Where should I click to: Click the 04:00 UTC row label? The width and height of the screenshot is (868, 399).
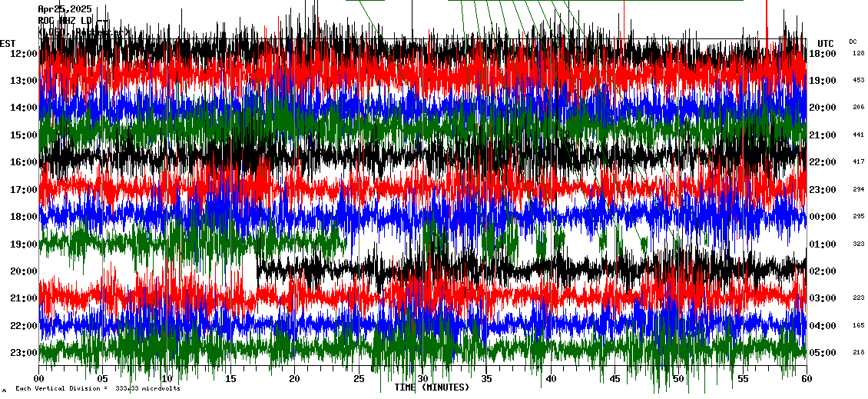pyautogui.click(x=822, y=325)
